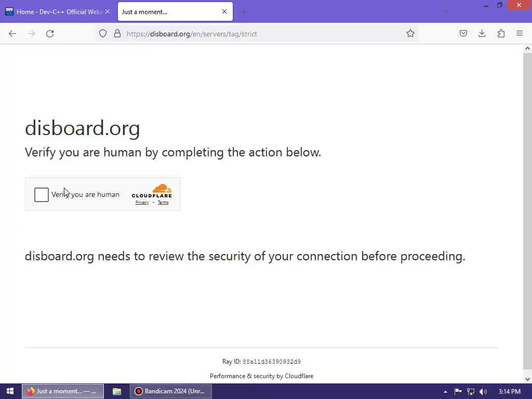Go back to the previous page
532x399 pixels.
12,34
